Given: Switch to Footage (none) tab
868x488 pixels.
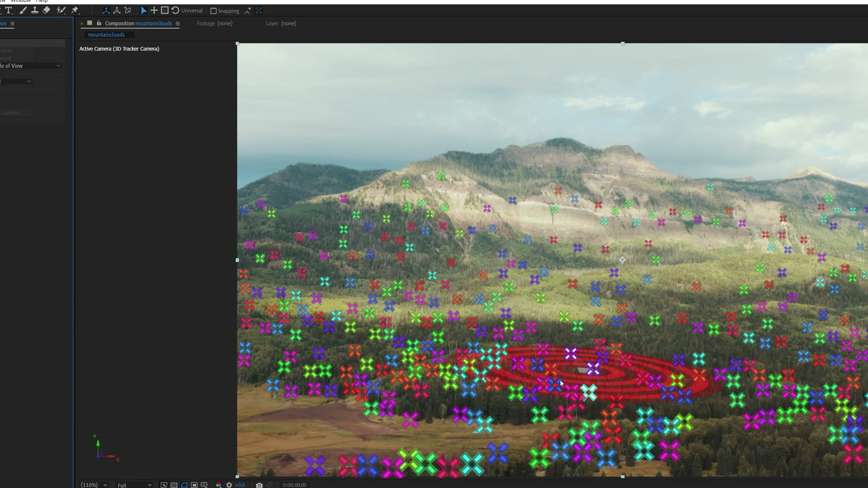Looking at the screenshot, I should (x=214, y=23).
